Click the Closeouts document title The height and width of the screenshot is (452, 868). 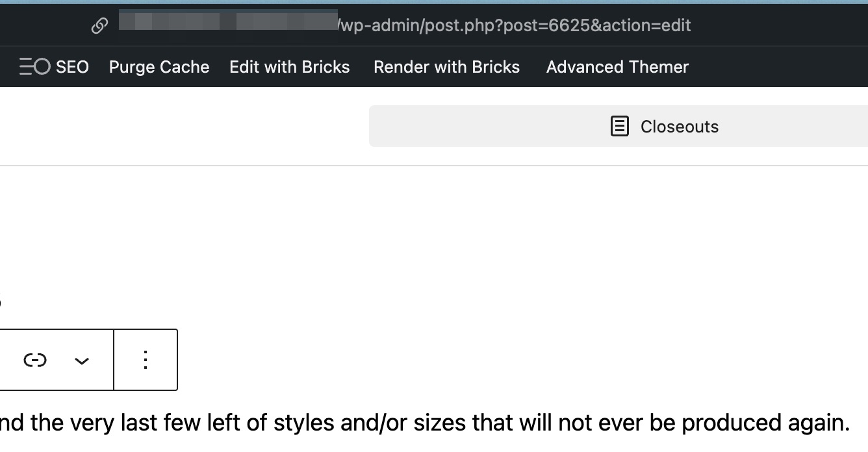680,127
